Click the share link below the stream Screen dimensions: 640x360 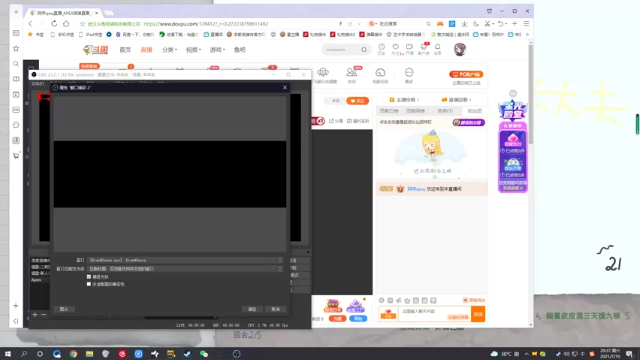336,121
